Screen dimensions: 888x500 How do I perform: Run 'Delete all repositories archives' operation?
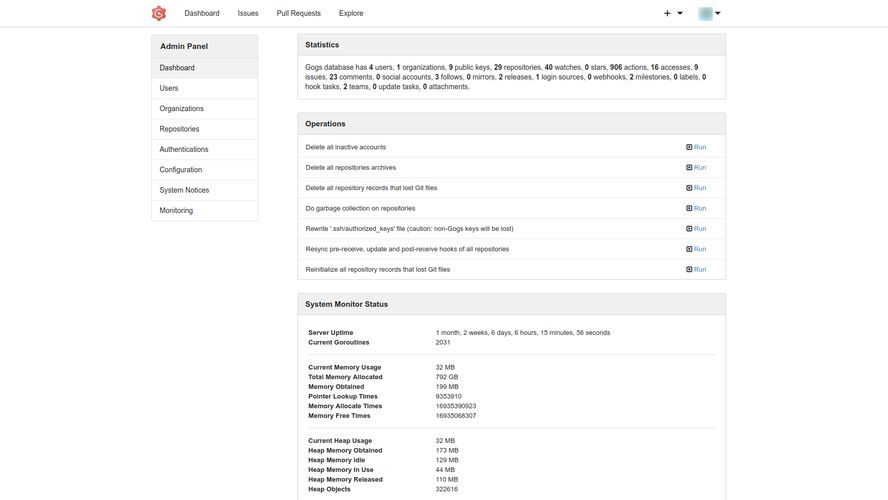coord(696,167)
